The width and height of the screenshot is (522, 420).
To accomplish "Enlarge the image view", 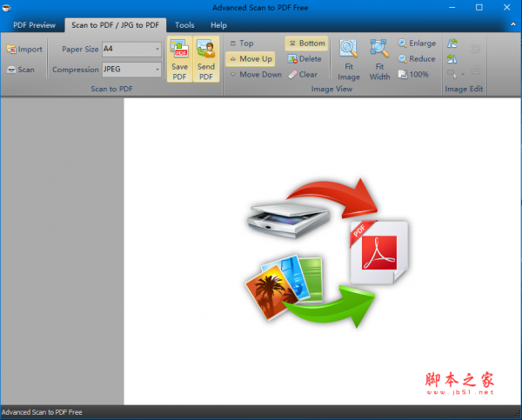I will pyautogui.click(x=417, y=43).
